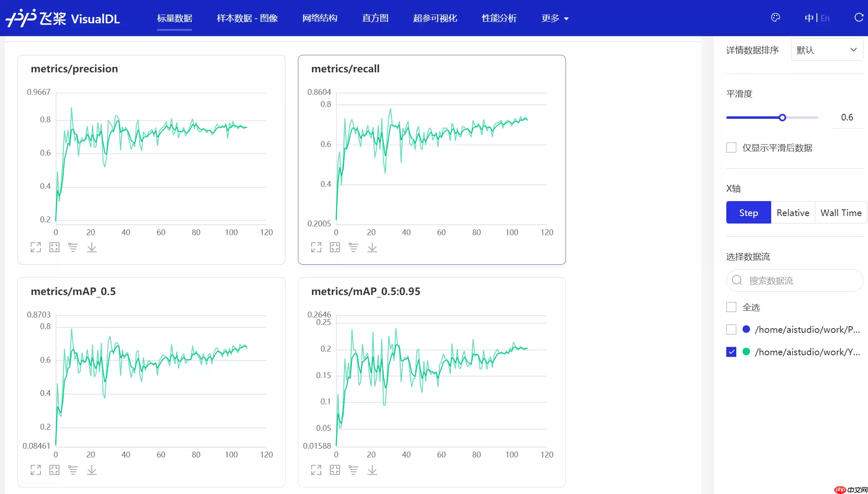Download the metrics/mAP_0.5 chart
This screenshot has width=868, height=494.
pyautogui.click(x=92, y=470)
